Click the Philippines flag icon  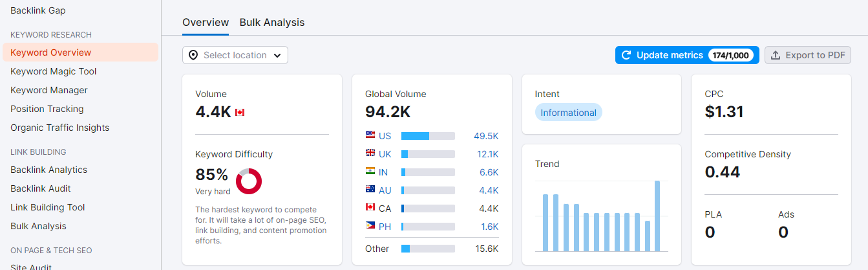point(370,226)
